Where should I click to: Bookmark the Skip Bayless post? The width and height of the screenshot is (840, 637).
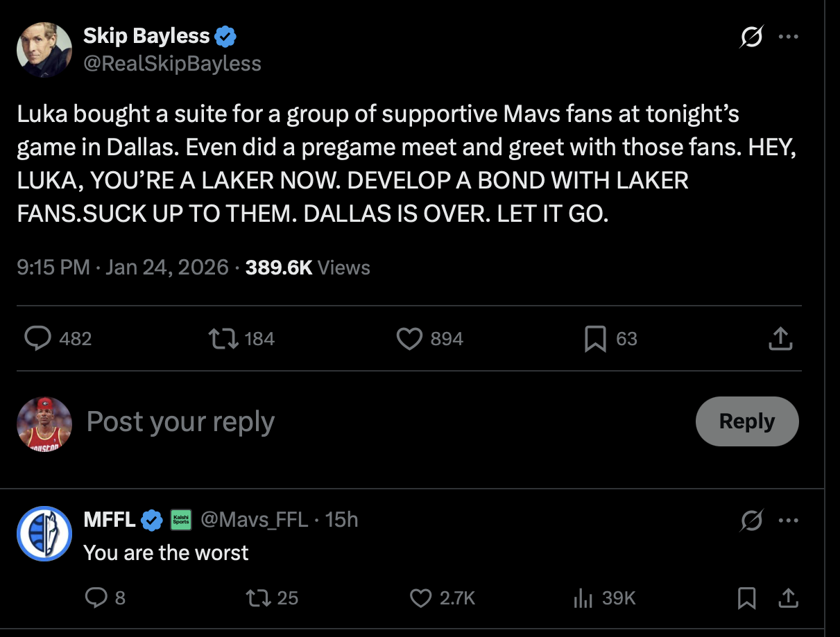(595, 338)
